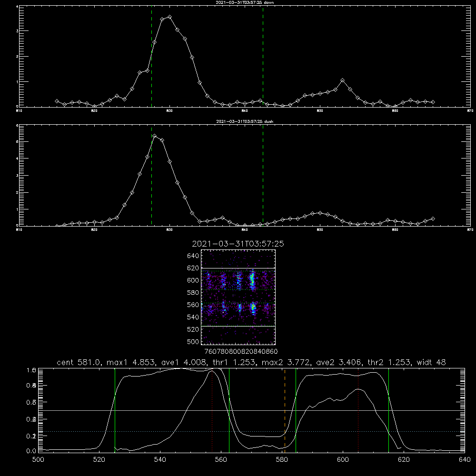Click the right green dashed line in the dusk plot

[263, 176]
